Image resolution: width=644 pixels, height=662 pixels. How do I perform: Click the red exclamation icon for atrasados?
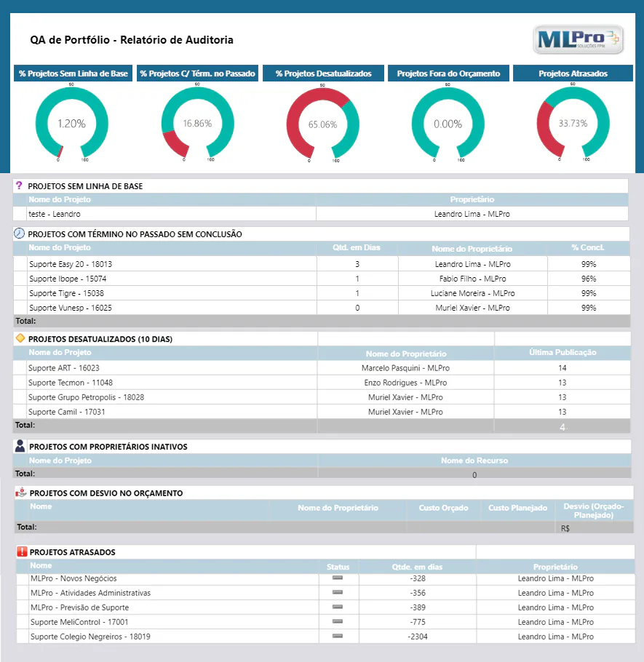point(22,551)
